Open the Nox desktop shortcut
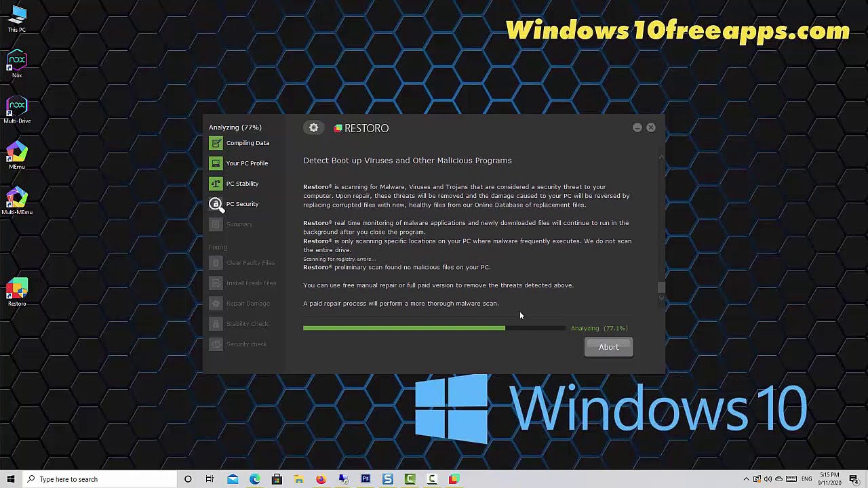Image resolution: width=868 pixels, height=488 pixels. click(17, 64)
